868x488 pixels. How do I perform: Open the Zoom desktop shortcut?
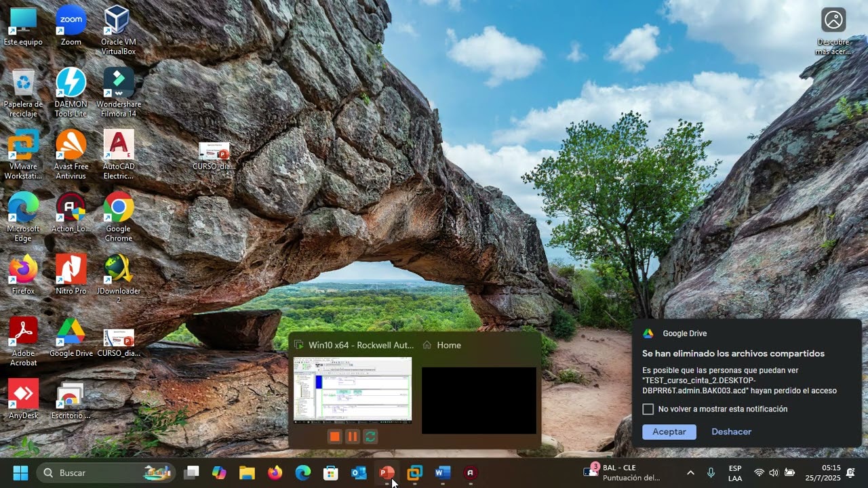(x=71, y=26)
